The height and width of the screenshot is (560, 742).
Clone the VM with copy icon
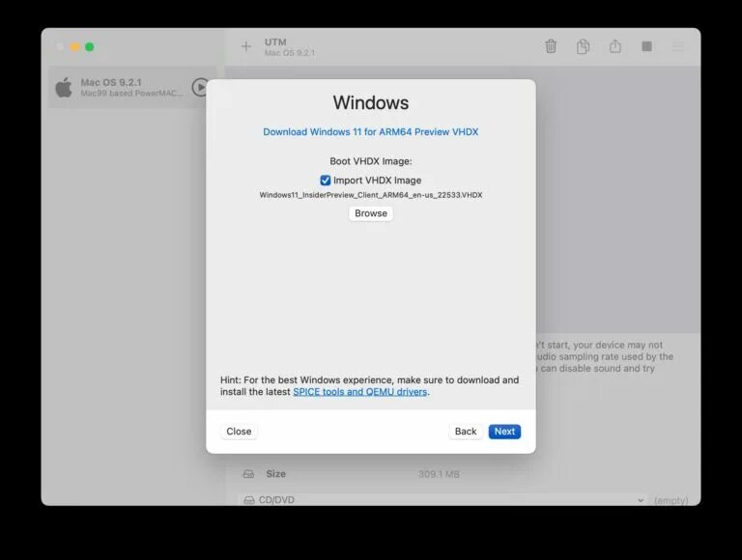[x=583, y=46]
